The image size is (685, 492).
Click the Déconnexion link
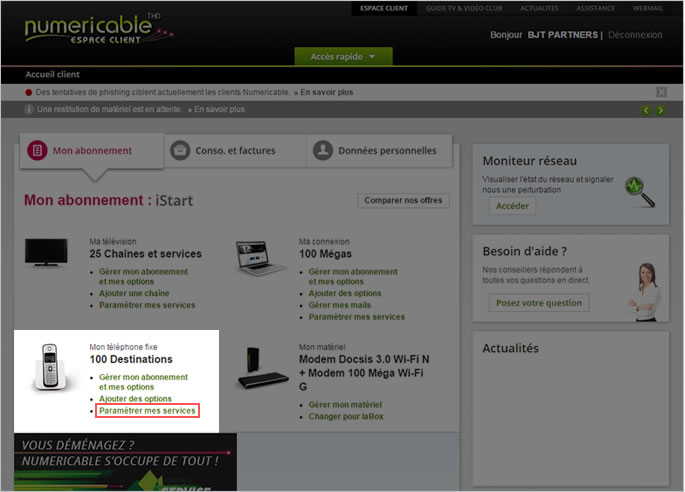pos(635,34)
